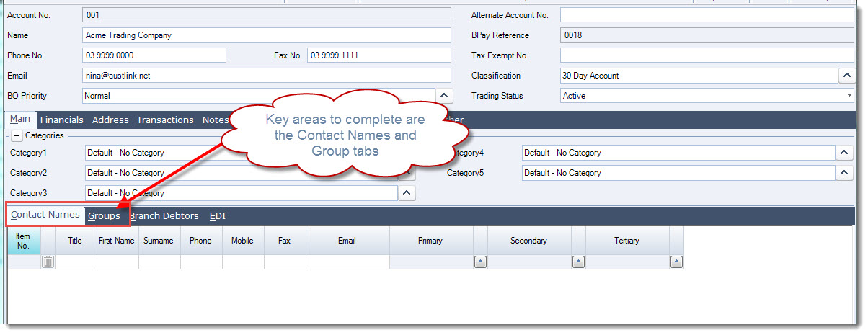Open the Category5 lookup arrow button
Image resolution: width=868 pixels, height=335 pixels.
pos(844,173)
